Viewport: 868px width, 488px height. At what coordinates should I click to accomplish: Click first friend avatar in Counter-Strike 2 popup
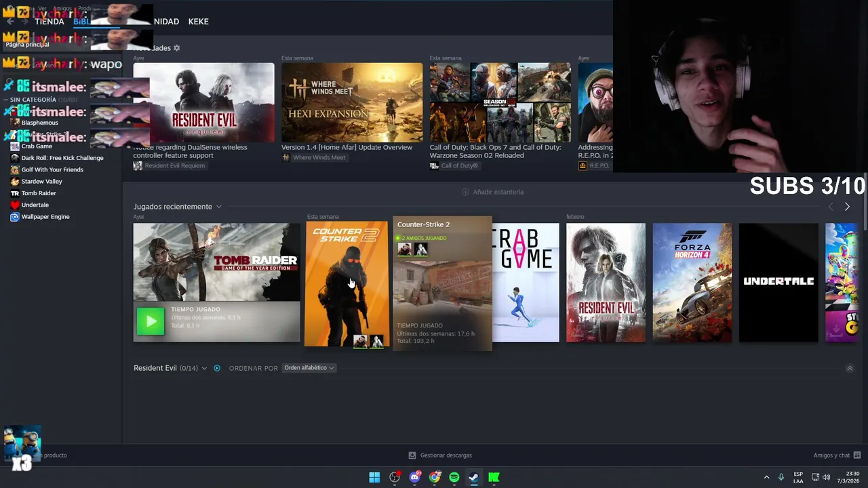[405, 249]
